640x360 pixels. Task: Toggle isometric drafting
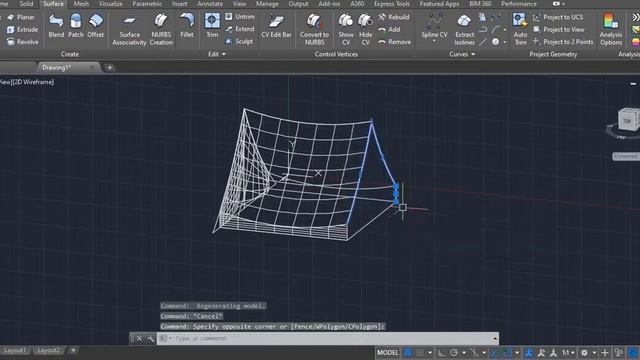474,353
